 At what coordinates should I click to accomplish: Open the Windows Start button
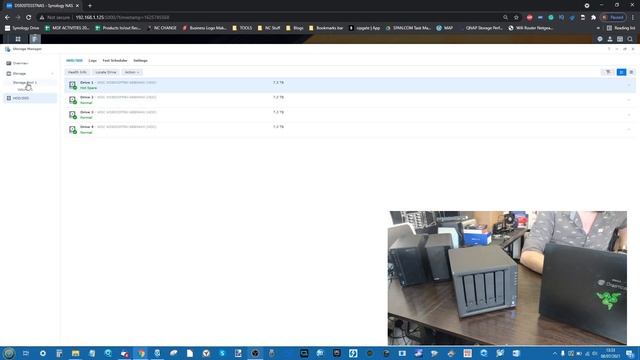pyautogui.click(x=9, y=353)
